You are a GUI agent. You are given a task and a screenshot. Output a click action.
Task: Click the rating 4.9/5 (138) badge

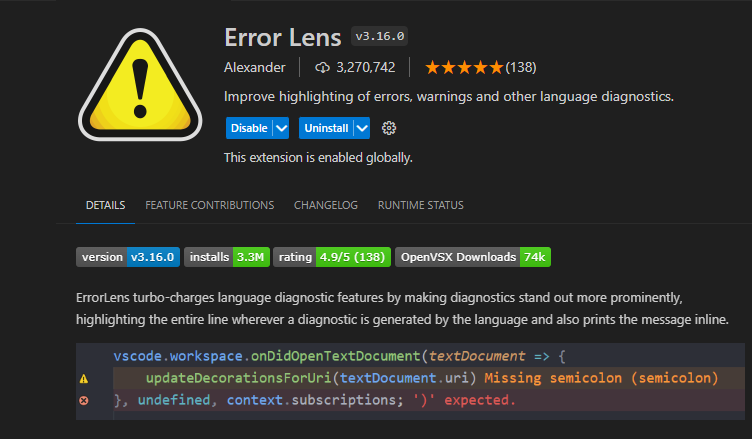coord(332,257)
